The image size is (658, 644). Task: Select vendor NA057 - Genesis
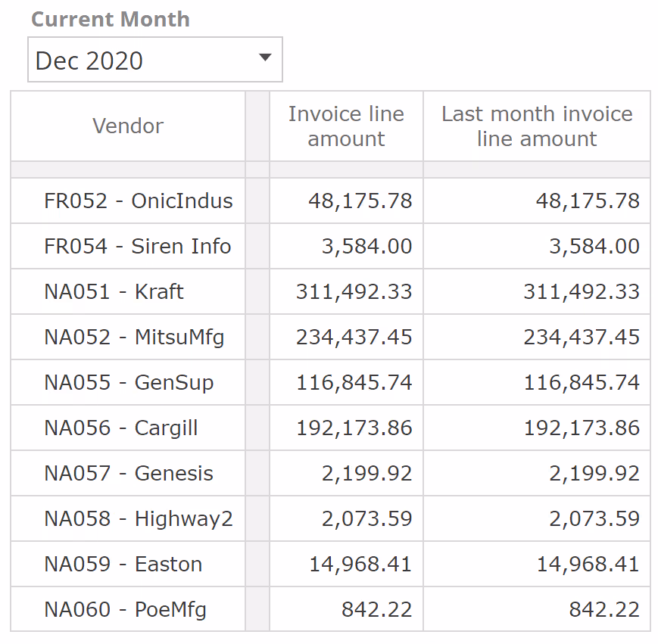point(128,473)
